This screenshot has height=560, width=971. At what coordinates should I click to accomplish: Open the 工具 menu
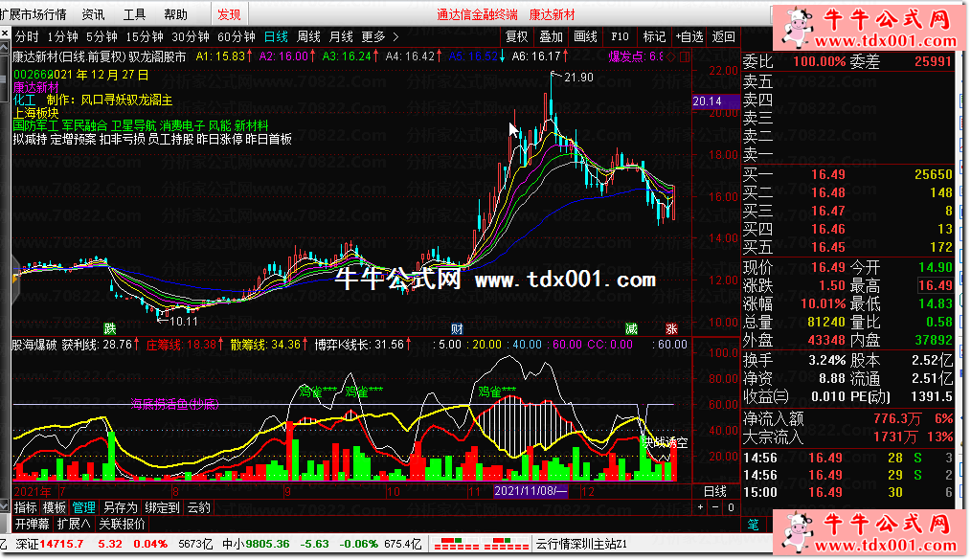[x=134, y=14]
